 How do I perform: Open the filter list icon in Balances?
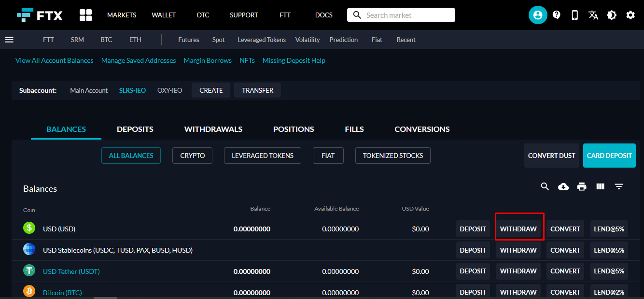pos(619,186)
